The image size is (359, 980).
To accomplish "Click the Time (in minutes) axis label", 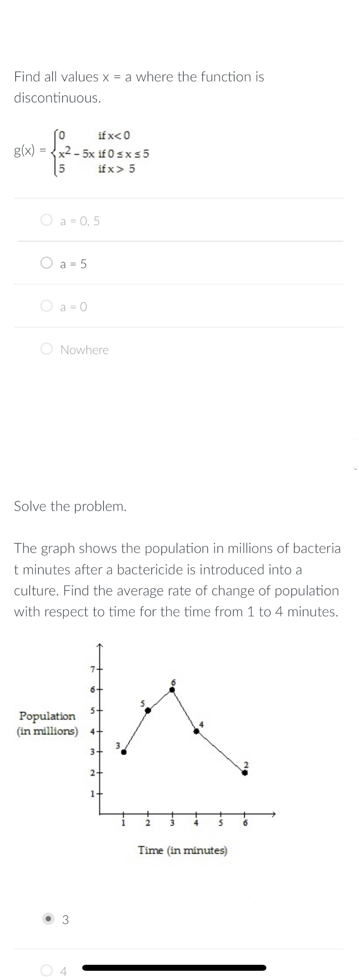I will pos(183,851).
